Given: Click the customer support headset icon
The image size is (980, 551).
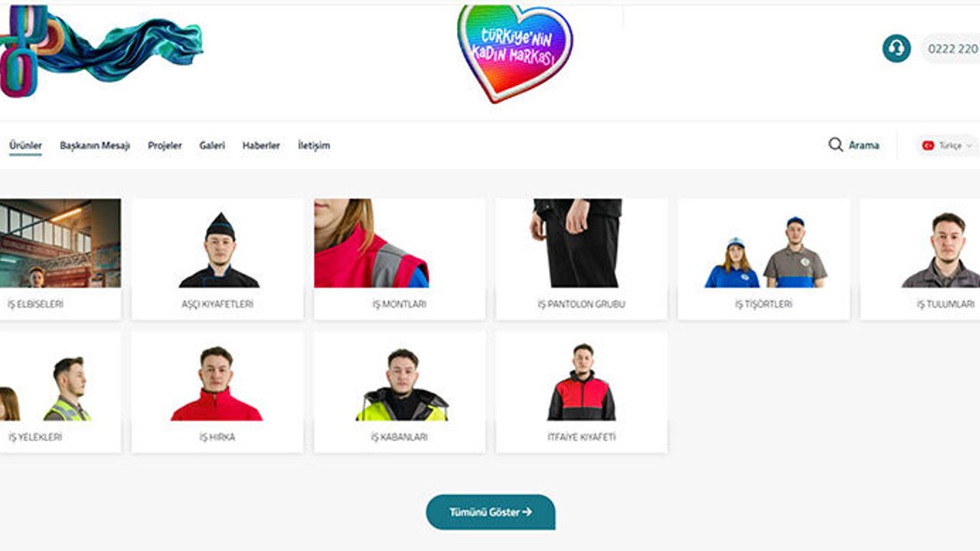Looking at the screenshot, I should pyautogui.click(x=897, y=48).
